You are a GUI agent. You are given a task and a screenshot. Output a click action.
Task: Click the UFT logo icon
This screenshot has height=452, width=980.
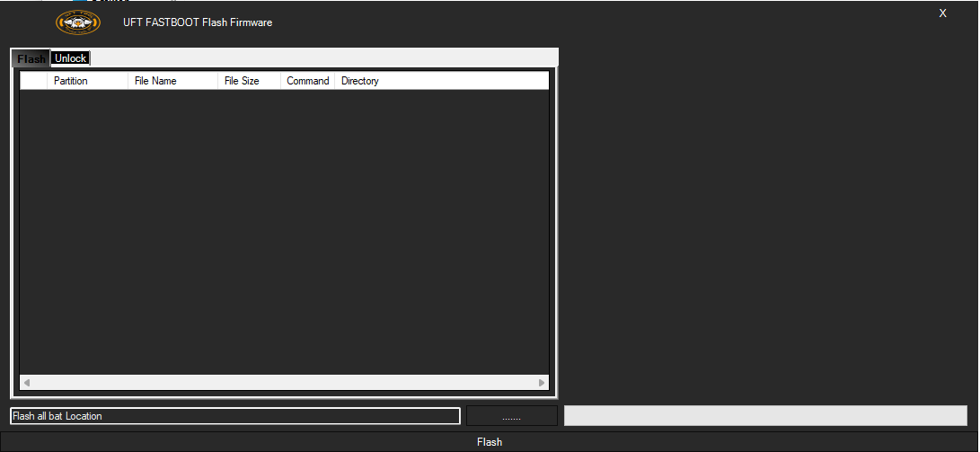coord(78,23)
